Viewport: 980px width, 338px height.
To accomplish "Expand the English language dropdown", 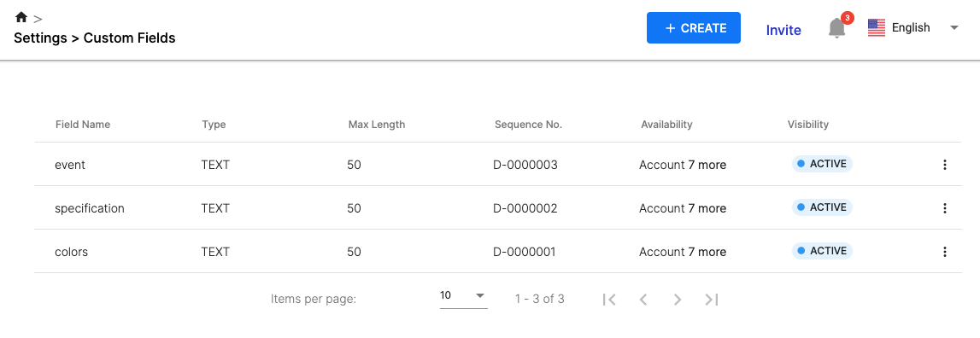I will [913, 28].
